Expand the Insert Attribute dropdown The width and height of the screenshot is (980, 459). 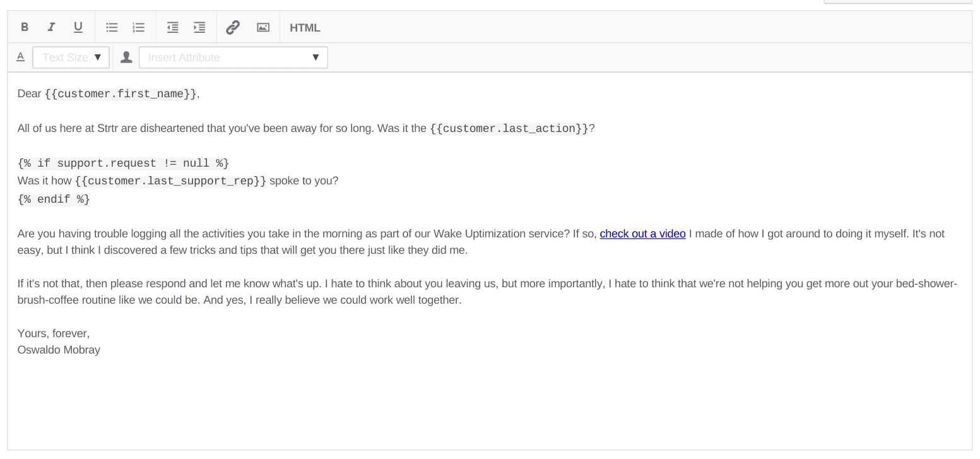point(233,57)
